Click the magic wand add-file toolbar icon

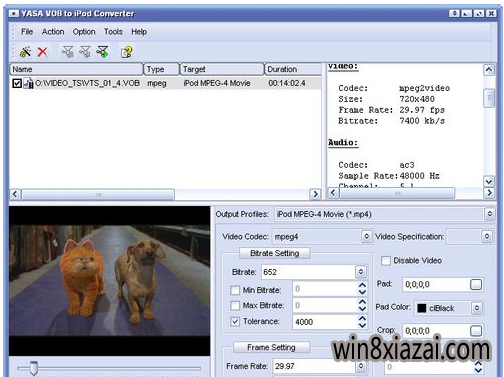tap(25, 52)
